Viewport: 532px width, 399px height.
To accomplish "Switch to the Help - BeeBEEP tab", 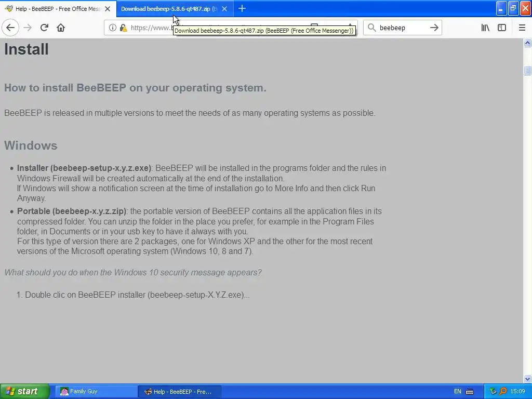I will 58,9.
